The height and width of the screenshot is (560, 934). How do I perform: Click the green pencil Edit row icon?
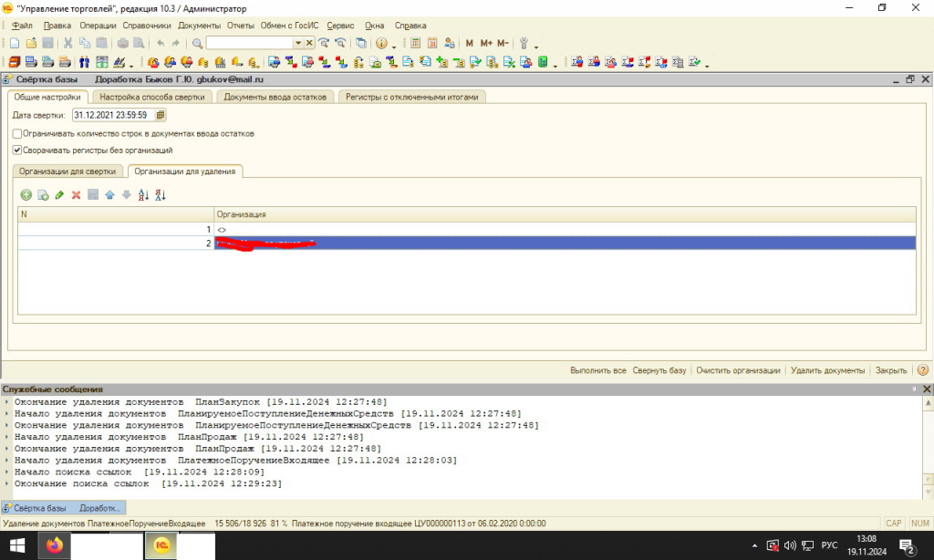(59, 195)
